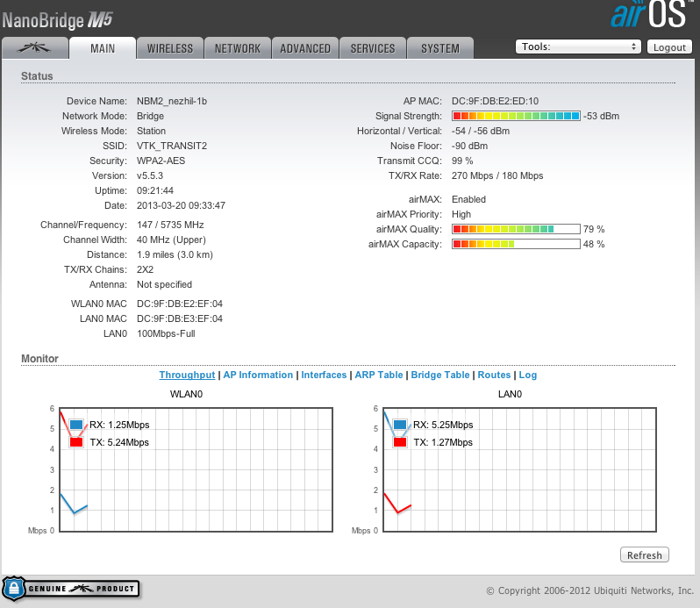700x608 pixels.
Task: Click the -54 / -56 dBm value
Action: coord(481,132)
